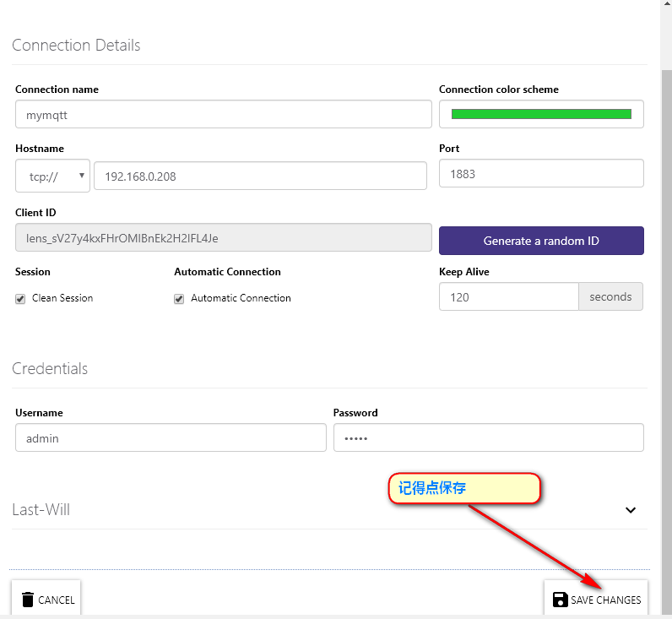Click the hostname field showing 192.168.0.208
The image size is (672, 619).
point(260,176)
